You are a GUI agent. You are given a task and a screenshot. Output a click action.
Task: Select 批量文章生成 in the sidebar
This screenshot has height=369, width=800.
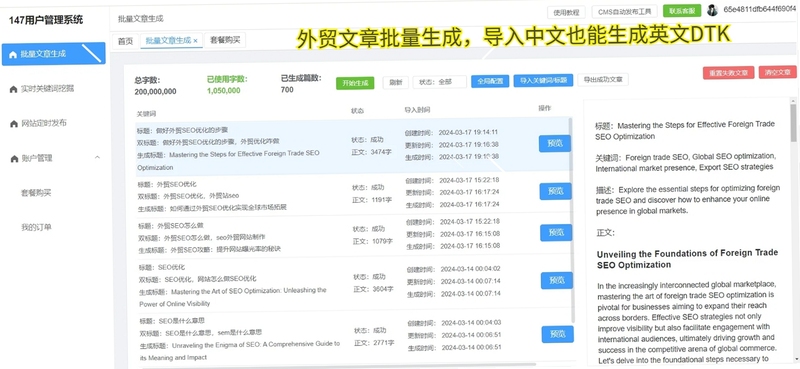point(54,54)
